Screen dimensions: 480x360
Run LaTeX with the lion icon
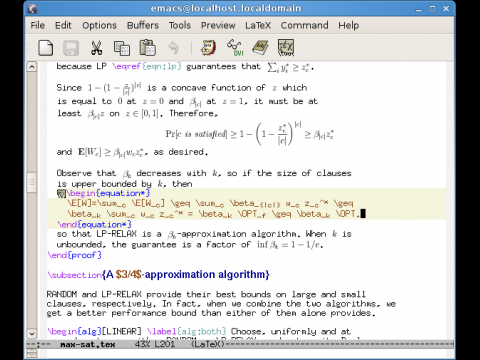pyautogui.click(x=208, y=47)
